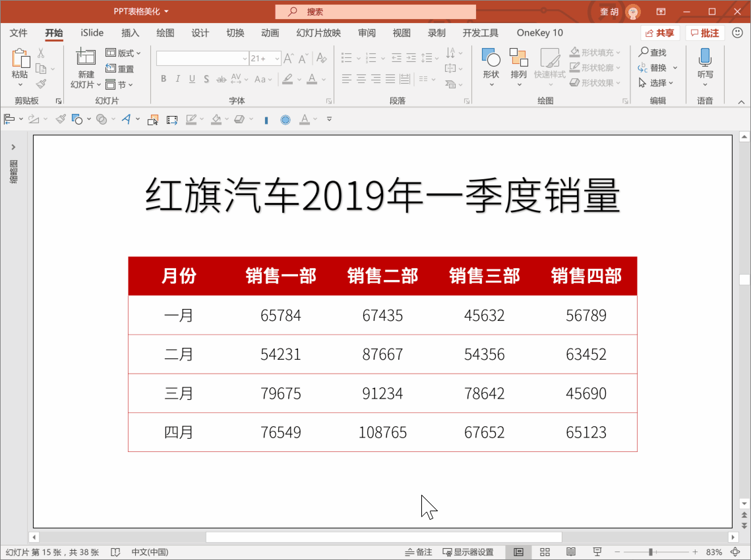Click quick access eraser icon
The image size is (751, 560).
tap(239, 119)
